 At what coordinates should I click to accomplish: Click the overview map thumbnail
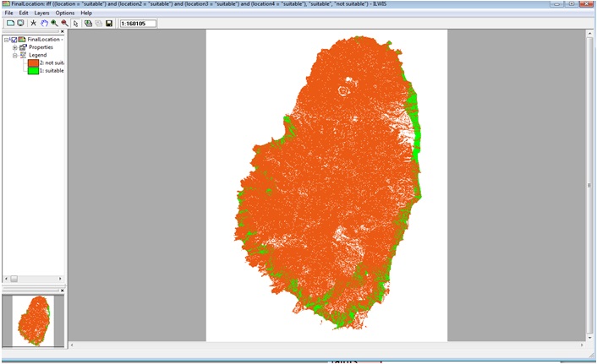[x=34, y=321]
